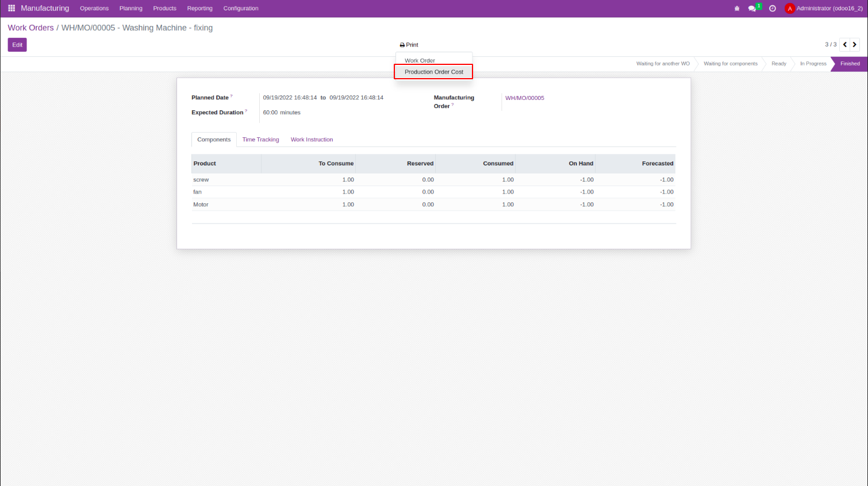The width and height of the screenshot is (868, 486).
Task: Click the Finished status stage
Action: tap(850, 64)
